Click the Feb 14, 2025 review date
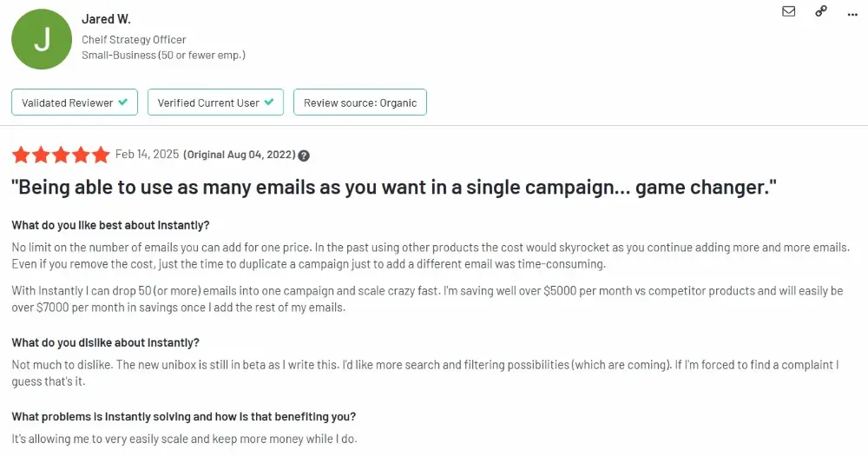The width and height of the screenshot is (868, 457). pyautogui.click(x=147, y=155)
